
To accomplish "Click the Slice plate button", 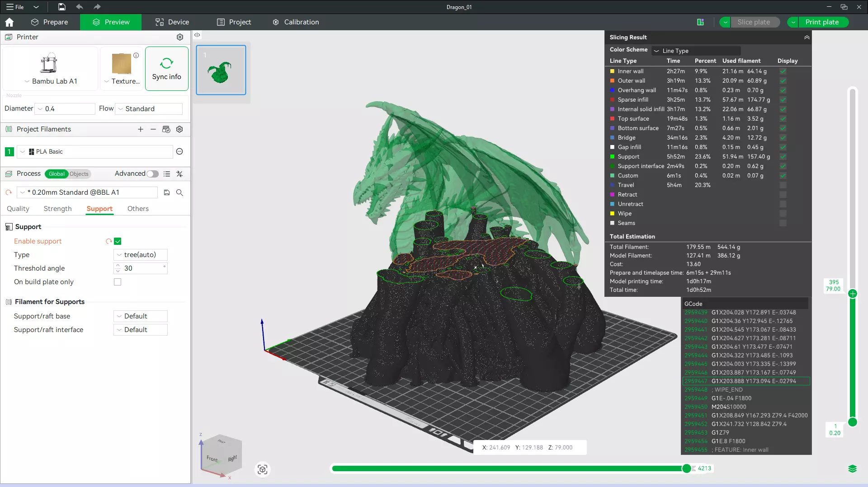I will click(x=754, y=22).
